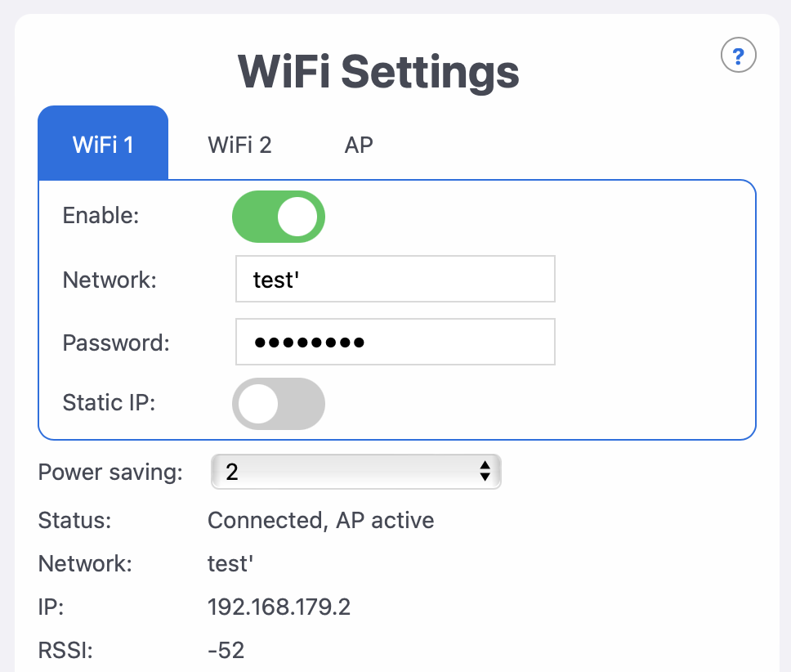This screenshot has width=791, height=672.
Task: Click inside the Password field
Action: [x=395, y=342]
